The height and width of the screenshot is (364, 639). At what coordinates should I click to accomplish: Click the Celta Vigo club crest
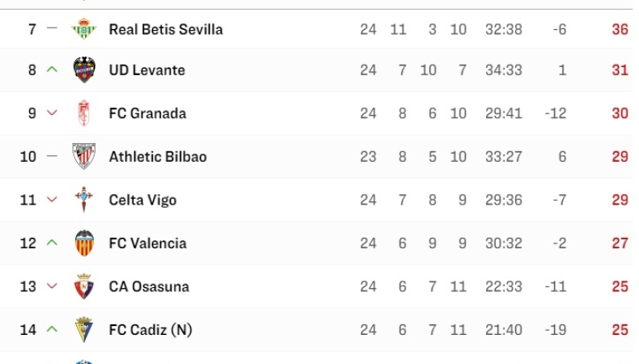pos(84,200)
